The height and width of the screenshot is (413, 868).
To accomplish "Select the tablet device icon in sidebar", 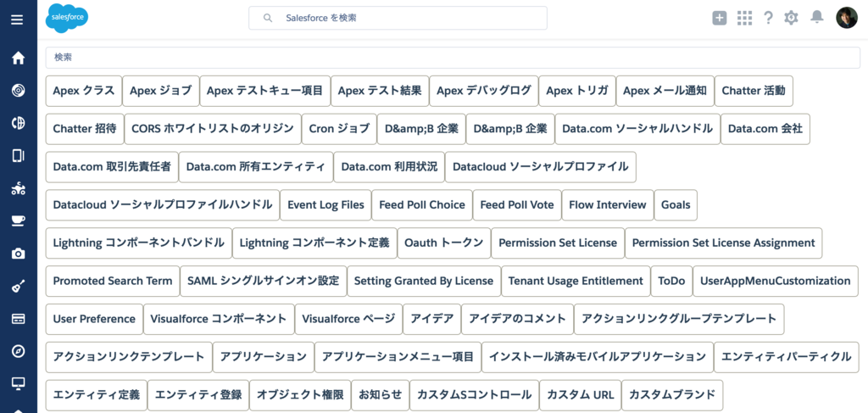I will (19, 155).
